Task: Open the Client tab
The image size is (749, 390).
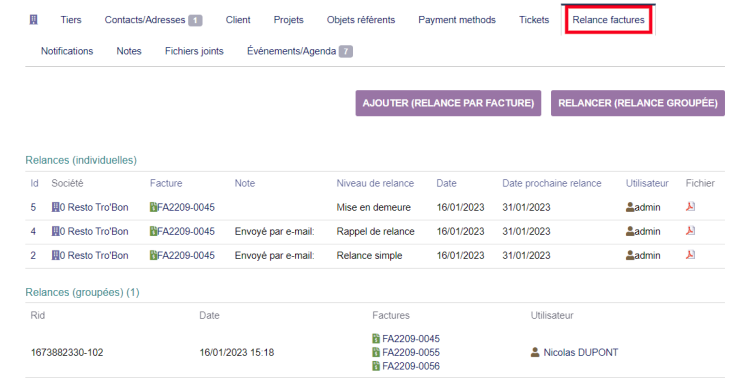Action: click(x=238, y=20)
